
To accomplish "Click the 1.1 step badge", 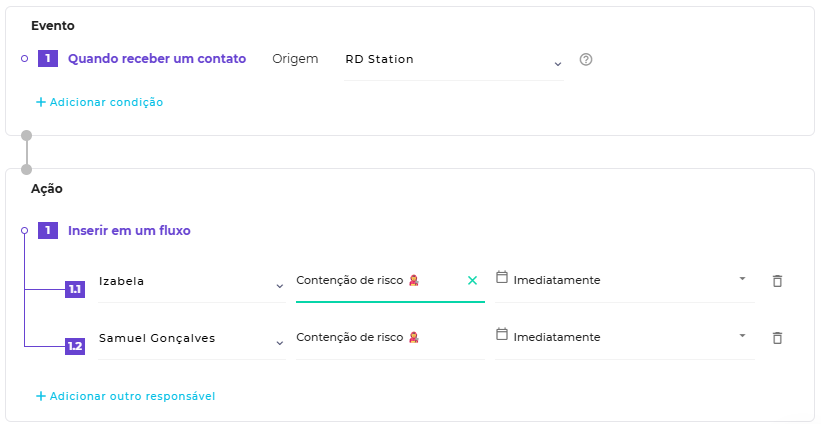I will [75, 289].
